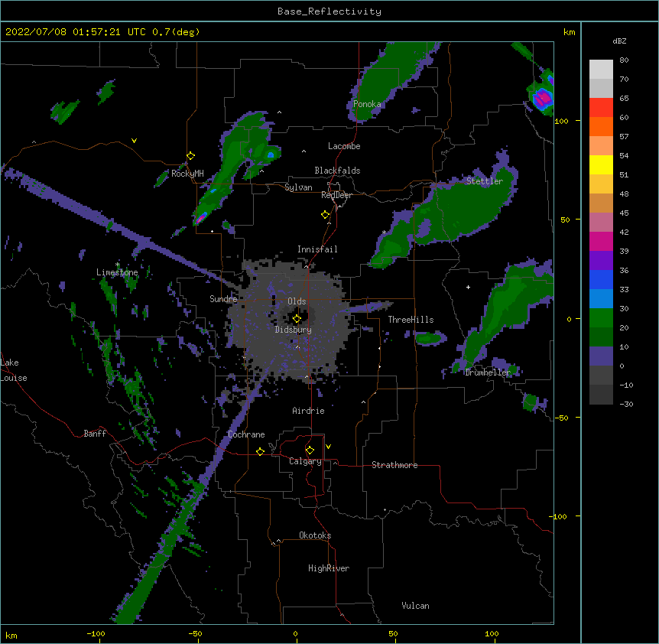Click the 2022/07/08 01:57:21 UTC timestamp
659x644 pixels.
(75, 32)
